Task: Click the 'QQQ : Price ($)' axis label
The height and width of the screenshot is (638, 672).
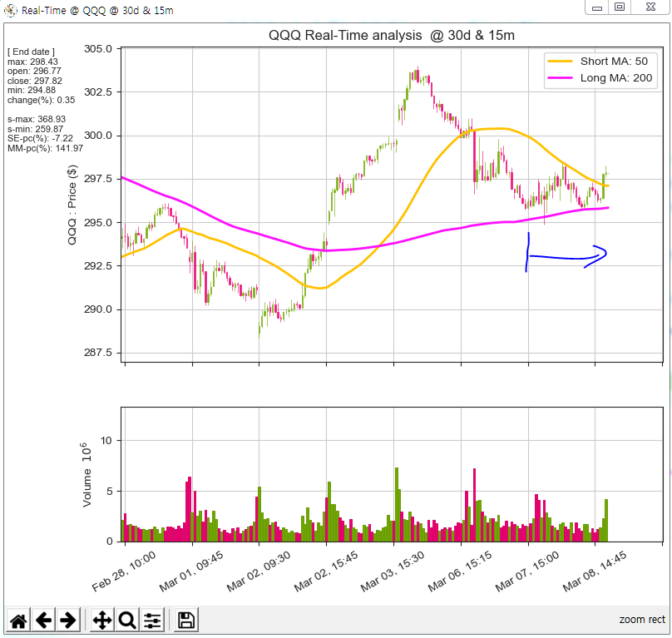Action: [72, 205]
